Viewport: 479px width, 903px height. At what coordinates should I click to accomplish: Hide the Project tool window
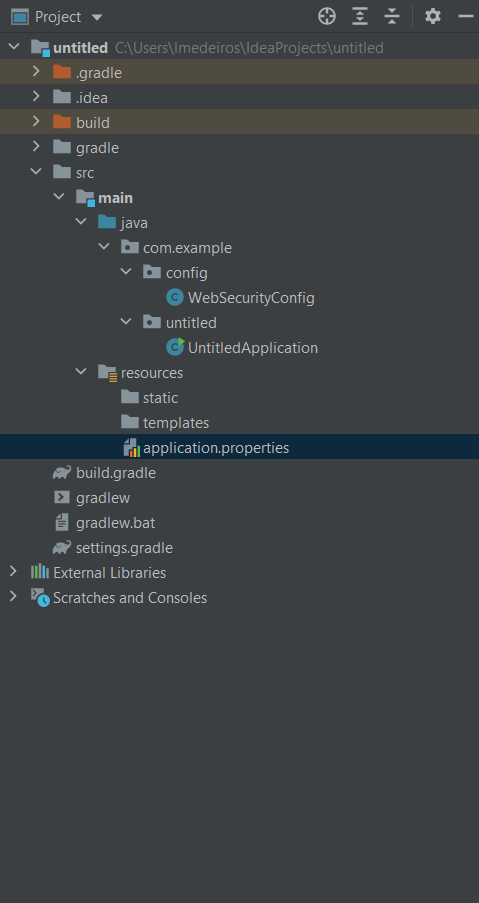click(x=465, y=17)
